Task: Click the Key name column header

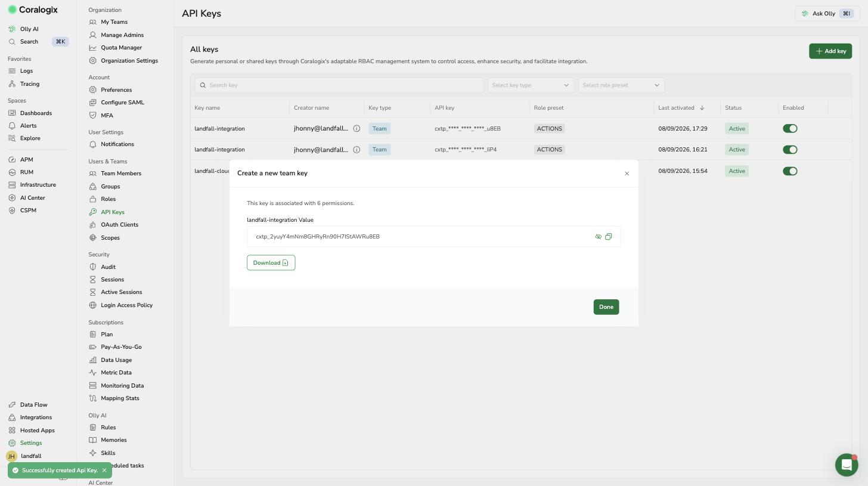Action: (x=207, y=108)
